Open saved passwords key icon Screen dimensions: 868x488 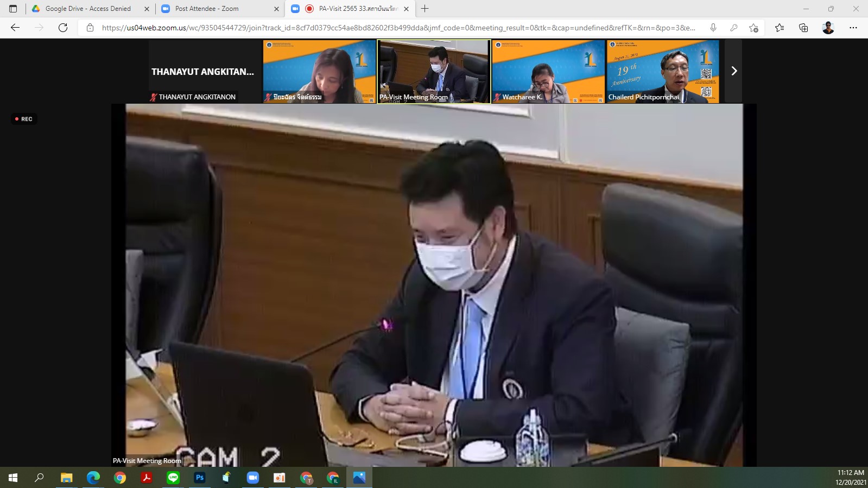733,28
